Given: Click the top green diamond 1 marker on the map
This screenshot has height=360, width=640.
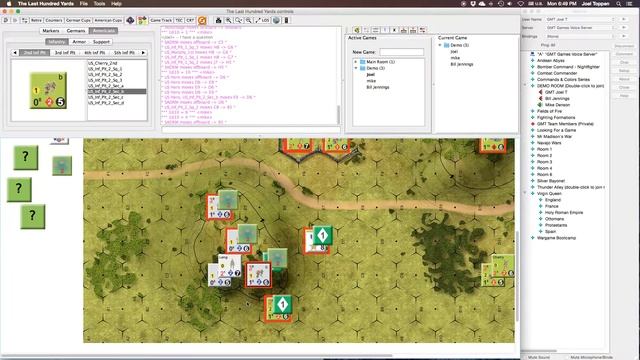Looking at the screenshot, I should pos(322,236).
